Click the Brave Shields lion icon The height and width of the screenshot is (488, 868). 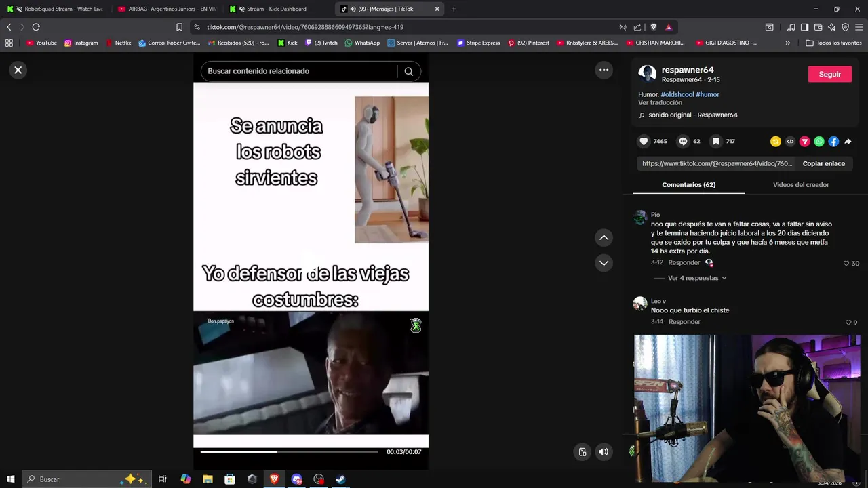click(653, 27)
